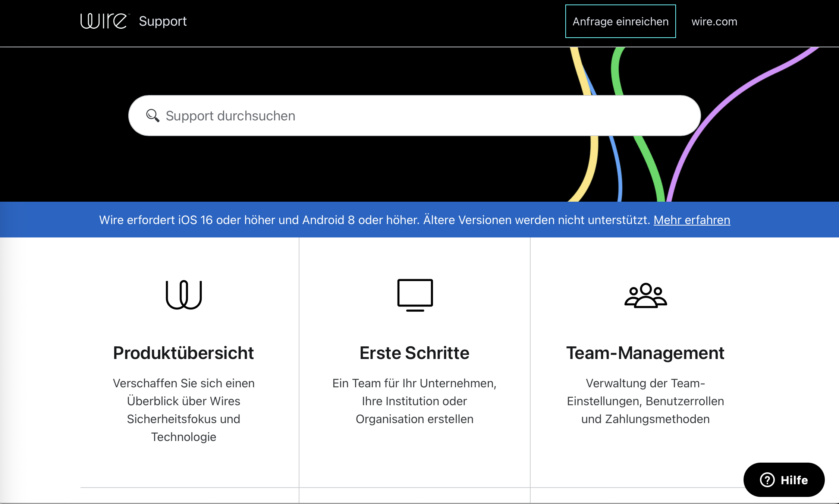Open the Wire paperclip logo icon for Produktübersicht

[184, 294]
